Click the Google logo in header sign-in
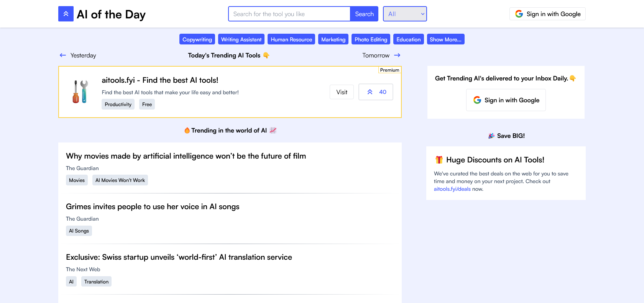Viewport: 644px width, 303px height. pos(519,14)
